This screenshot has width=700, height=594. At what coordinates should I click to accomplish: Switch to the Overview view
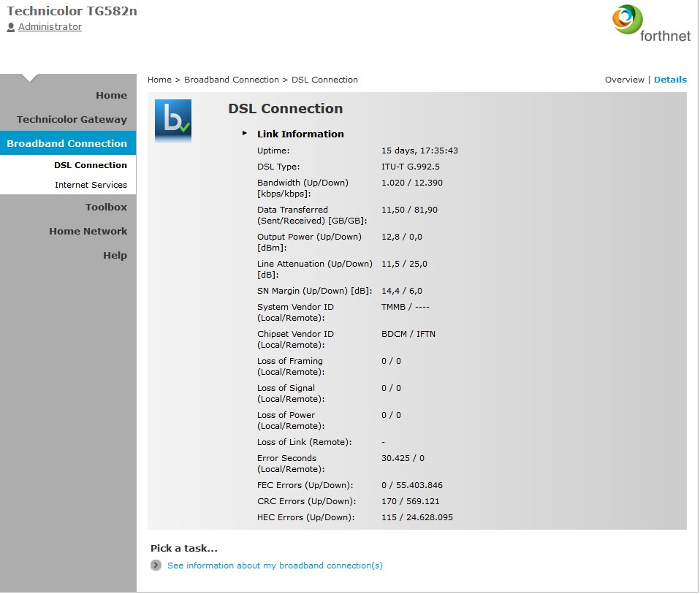pos(624,80)
